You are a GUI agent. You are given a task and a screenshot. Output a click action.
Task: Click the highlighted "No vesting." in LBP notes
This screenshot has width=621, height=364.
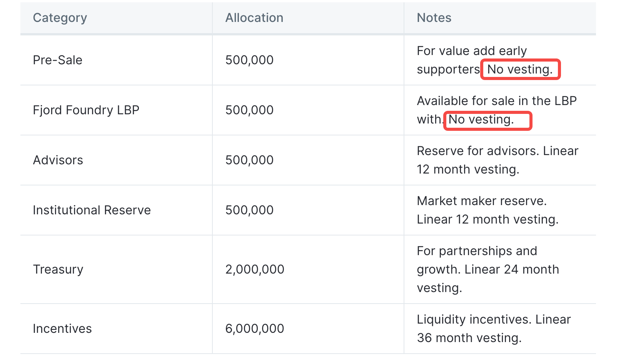click(x=481, y=119)
